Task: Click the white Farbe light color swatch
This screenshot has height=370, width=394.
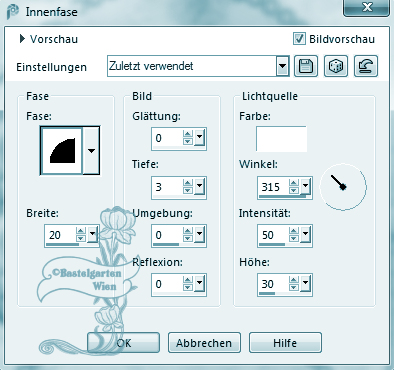Action: click(x=281, y=139)
